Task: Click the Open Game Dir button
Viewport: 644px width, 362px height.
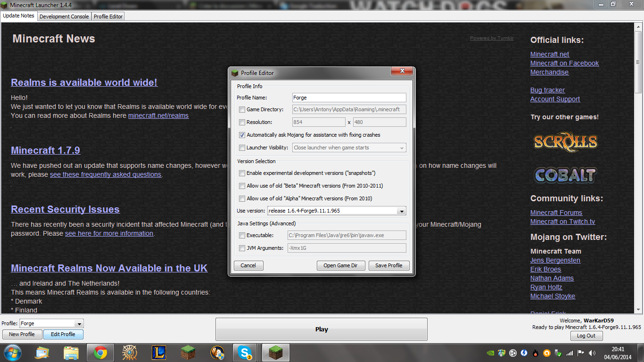Action: (341, 265)
